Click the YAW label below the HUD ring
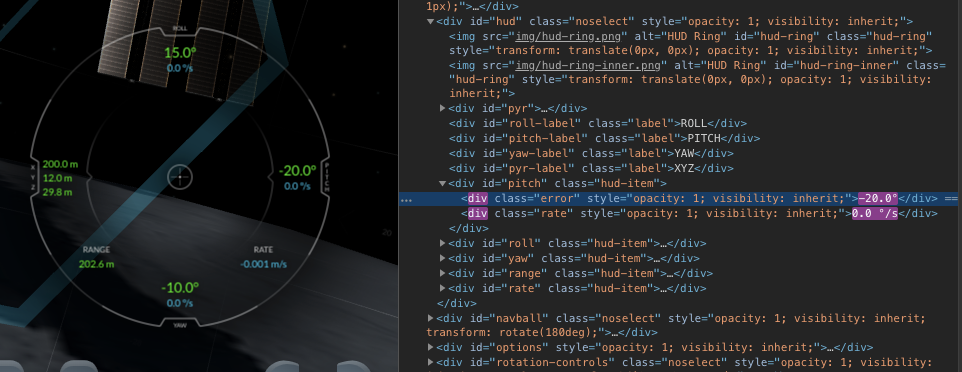The image size is (962, 372). pyautogui.click(x=180, y=325)
